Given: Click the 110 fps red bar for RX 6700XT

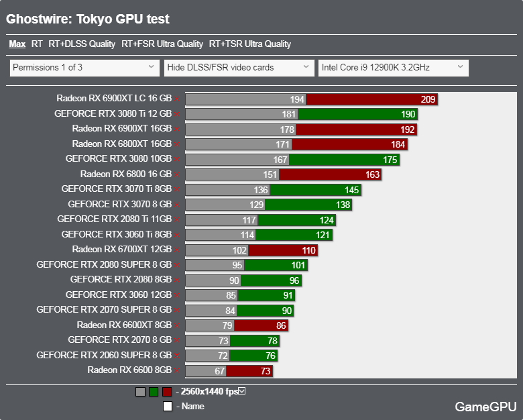Looking at the screenshot, I should click(x=283, y=250).
